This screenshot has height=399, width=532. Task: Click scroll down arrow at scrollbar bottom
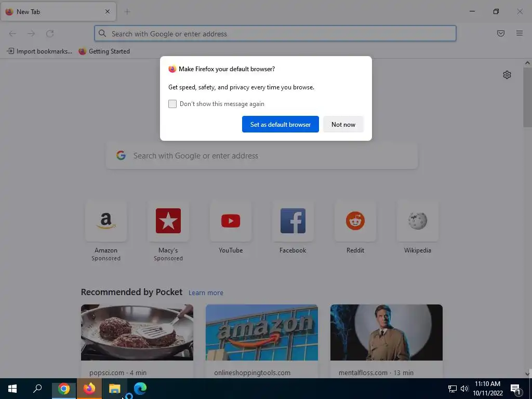(x=527, y=374)
